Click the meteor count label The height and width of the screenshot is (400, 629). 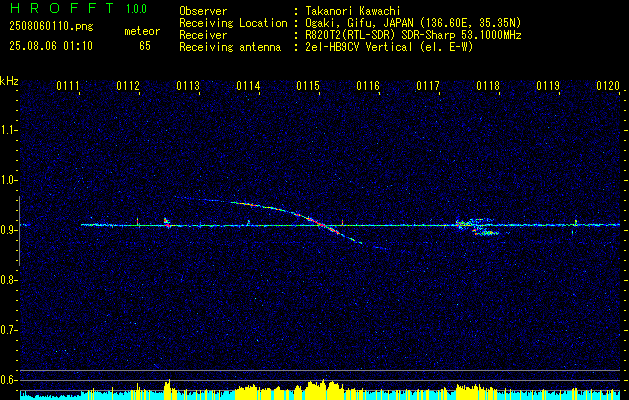[142, 31]
